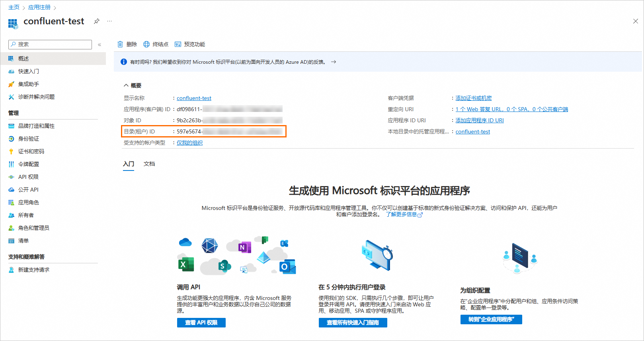Open the confluent-test display name link
Image resolution: width=644 pixels, height=341 pixels.
(194, 98)
